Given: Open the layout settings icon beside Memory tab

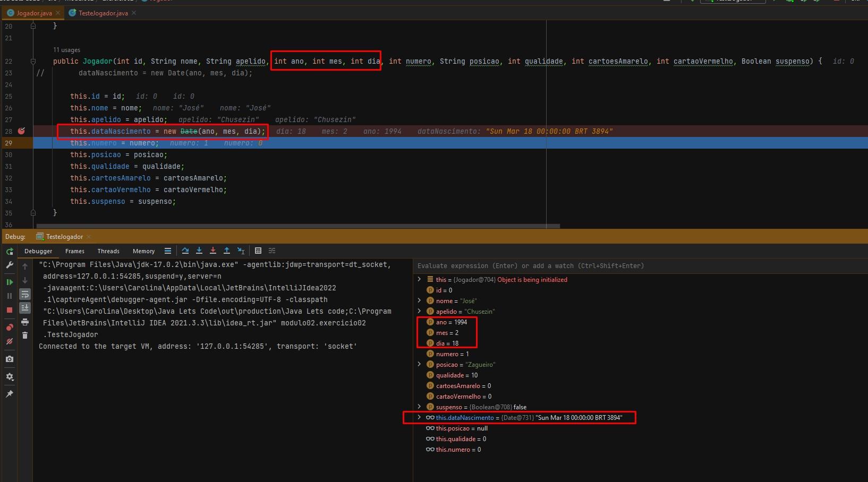Looking at the screenshot, I should pyautogui.click(x=168, y=251).
